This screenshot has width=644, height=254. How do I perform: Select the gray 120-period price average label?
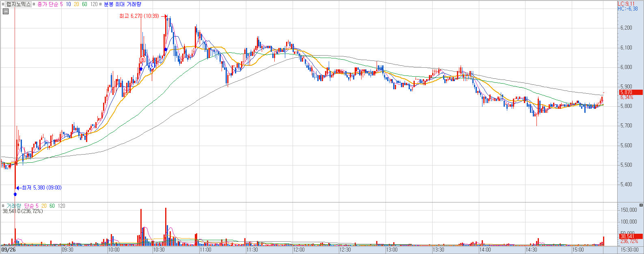point(94,4)
